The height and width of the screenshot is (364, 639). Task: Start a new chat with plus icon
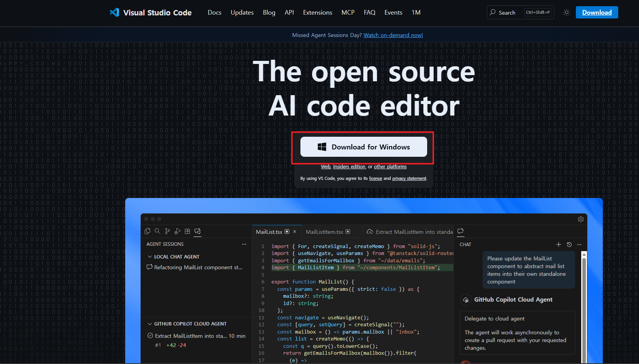[x=558, y=245]
